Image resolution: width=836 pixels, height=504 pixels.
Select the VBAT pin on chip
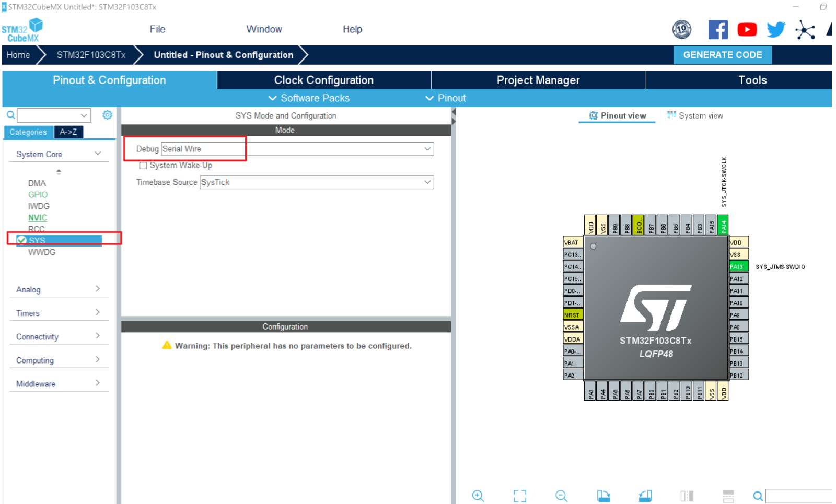(573, 242)
